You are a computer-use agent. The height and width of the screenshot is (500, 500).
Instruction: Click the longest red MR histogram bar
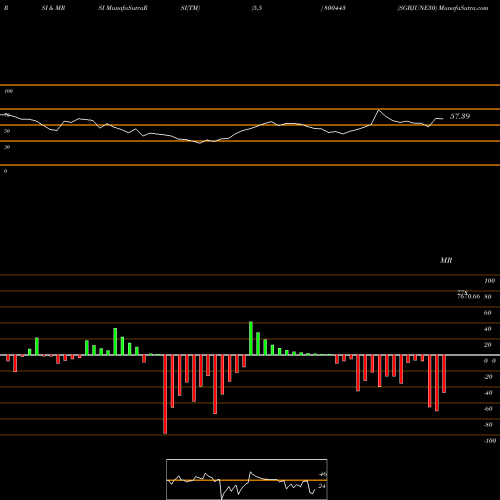[165, 394]
